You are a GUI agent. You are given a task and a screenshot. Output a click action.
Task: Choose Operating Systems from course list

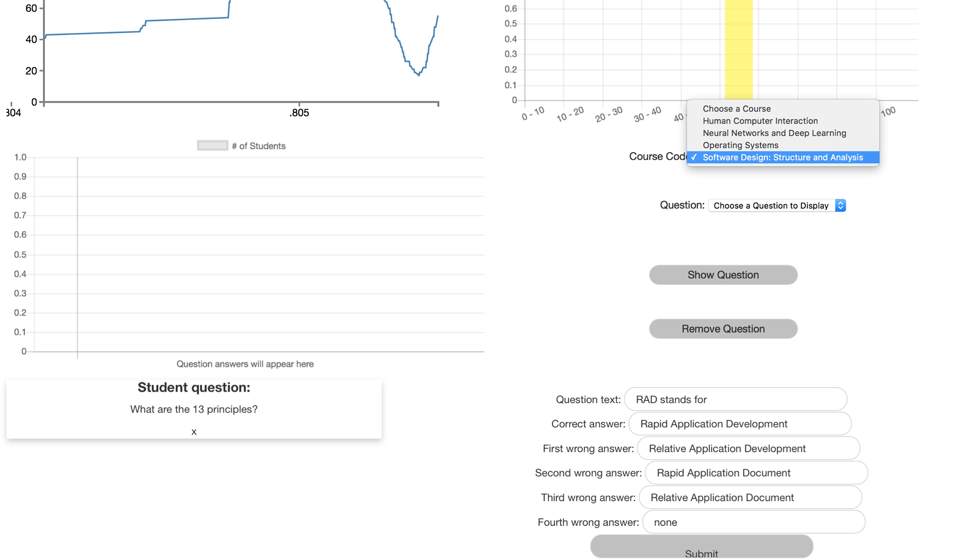[x=740, y=145]
